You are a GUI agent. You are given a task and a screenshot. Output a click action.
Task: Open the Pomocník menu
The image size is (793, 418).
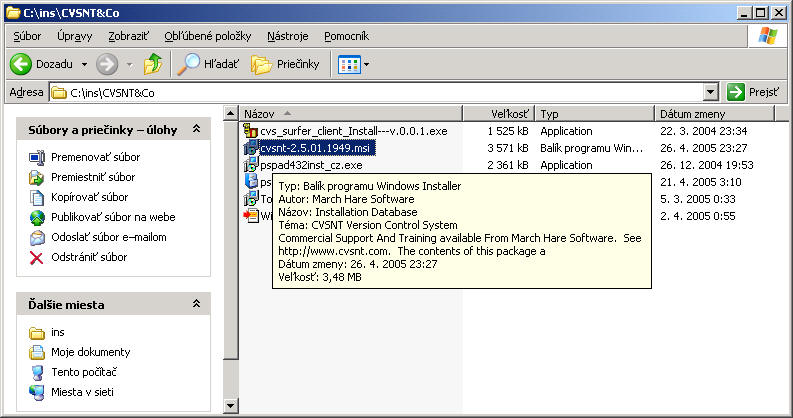(346, 36)
